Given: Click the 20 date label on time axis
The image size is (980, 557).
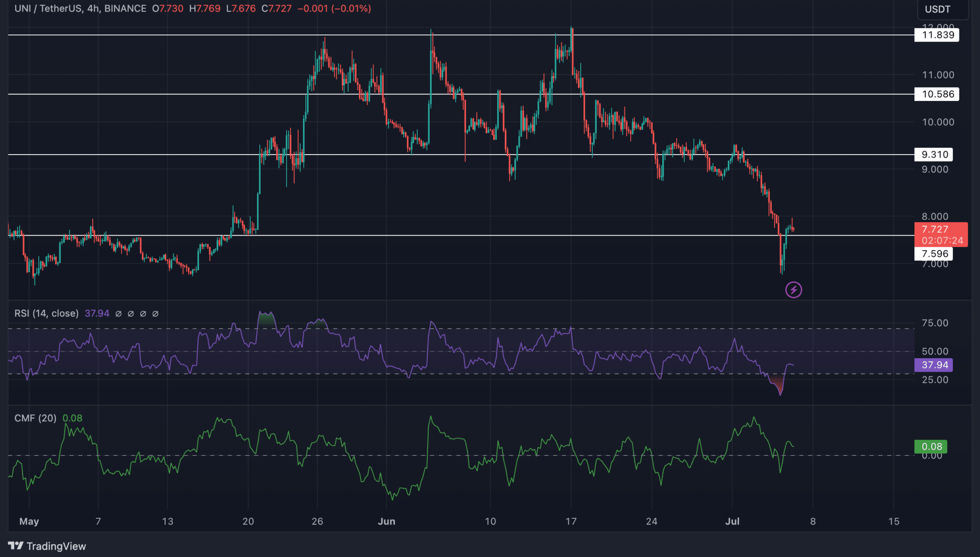Looking at the screenshot, I should [248, 522].
